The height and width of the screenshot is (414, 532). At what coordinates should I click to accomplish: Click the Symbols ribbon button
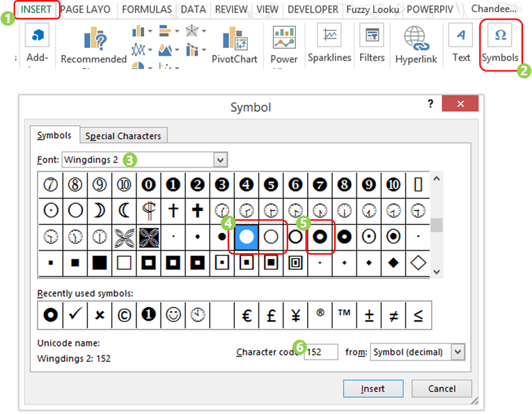pos(500,44)
